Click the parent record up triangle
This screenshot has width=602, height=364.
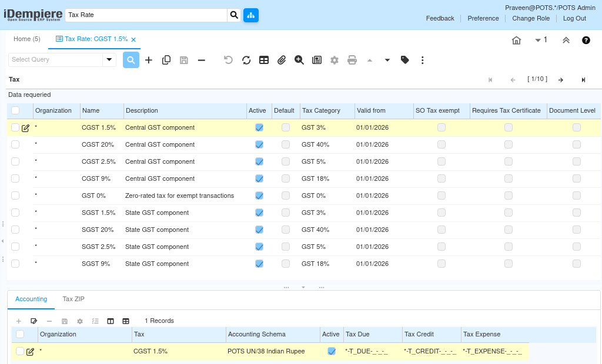pyautogui.click(x=370, y=60)
